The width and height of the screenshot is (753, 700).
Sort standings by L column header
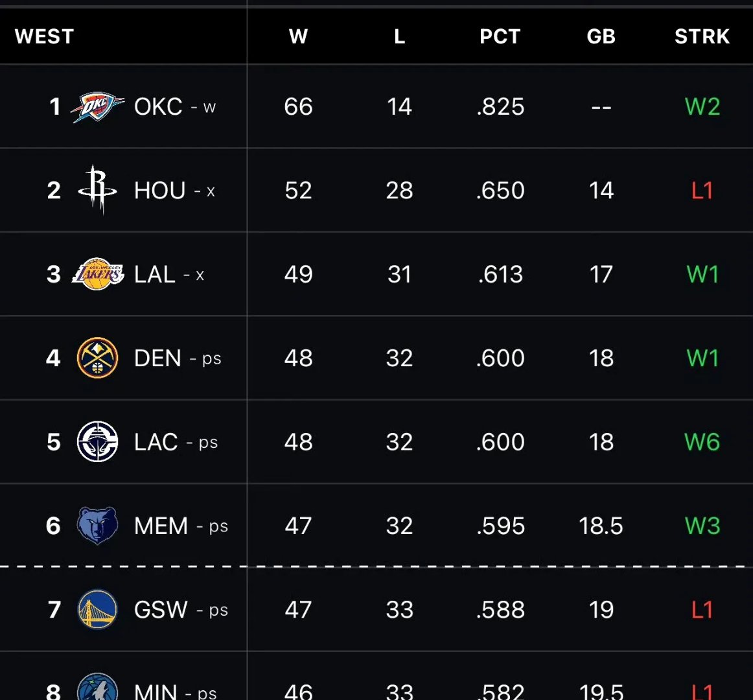coord(399,36)
